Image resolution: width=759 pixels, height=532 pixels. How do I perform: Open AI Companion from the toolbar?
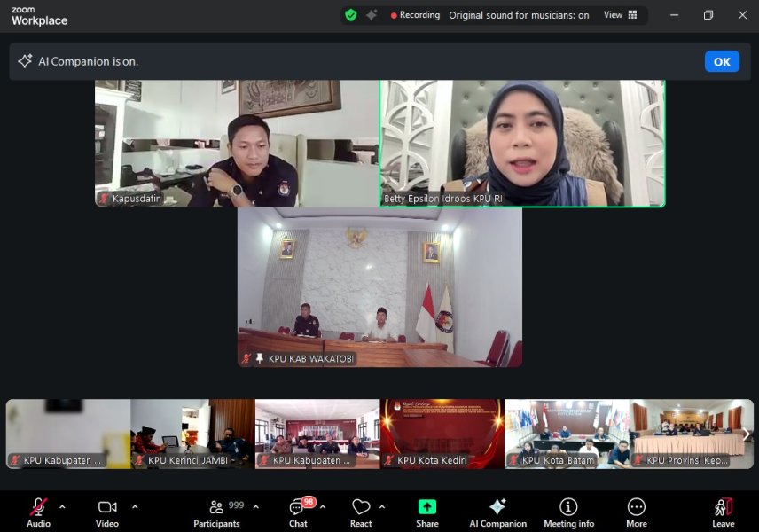[497, 512]
